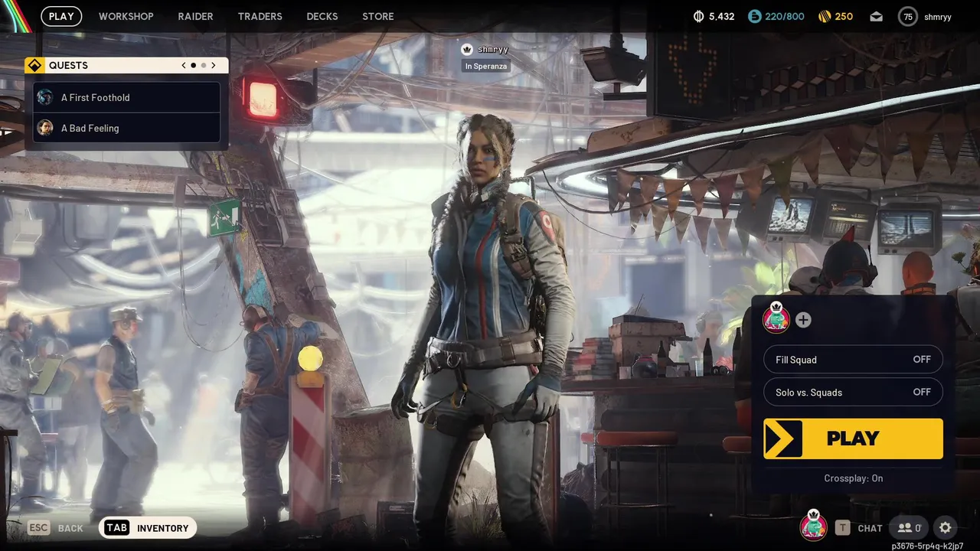Click player avatar icon in bottom bar
This screenshot has width=980, height=551.
813,526
